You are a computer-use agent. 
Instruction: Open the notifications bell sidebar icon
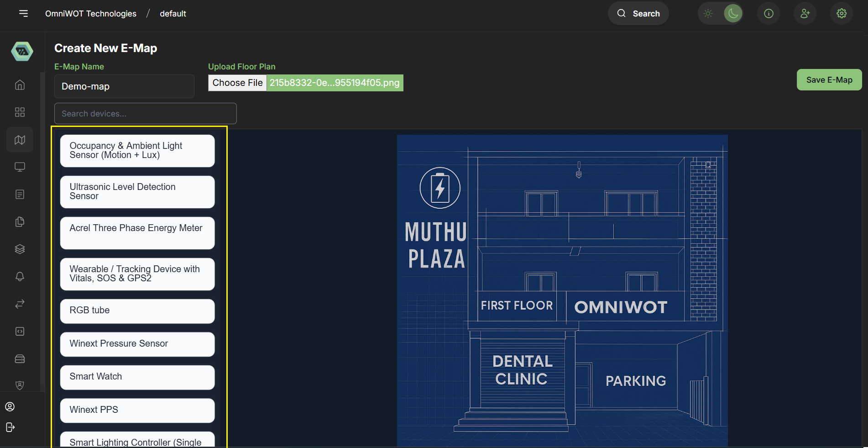point(20,277)
